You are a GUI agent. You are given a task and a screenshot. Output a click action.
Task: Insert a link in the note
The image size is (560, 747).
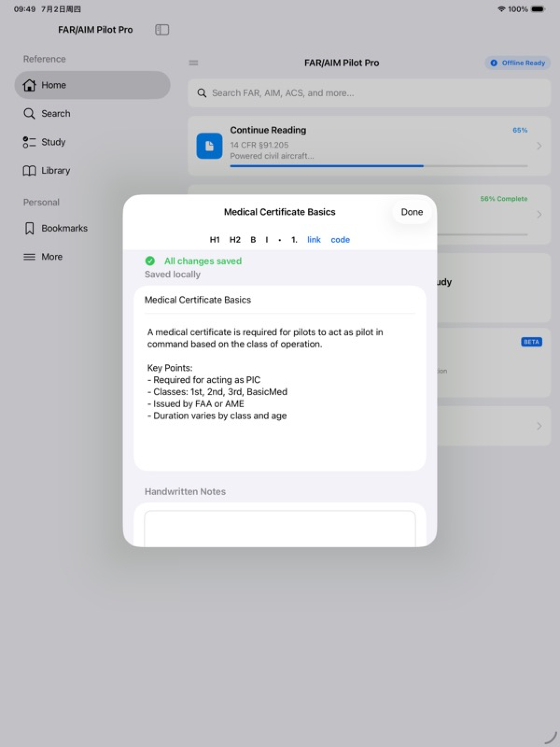click(314, 240)
